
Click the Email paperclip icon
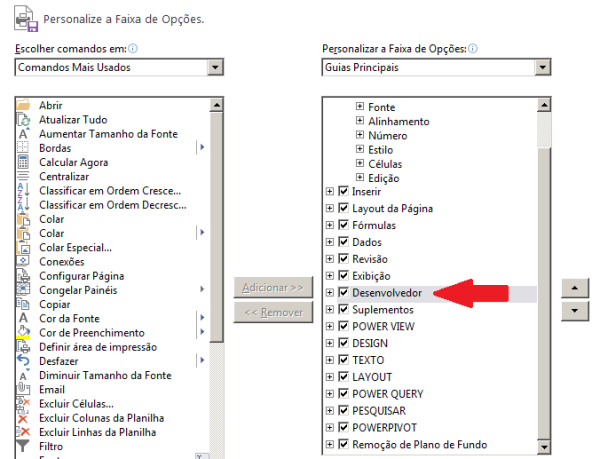(23, 389)
